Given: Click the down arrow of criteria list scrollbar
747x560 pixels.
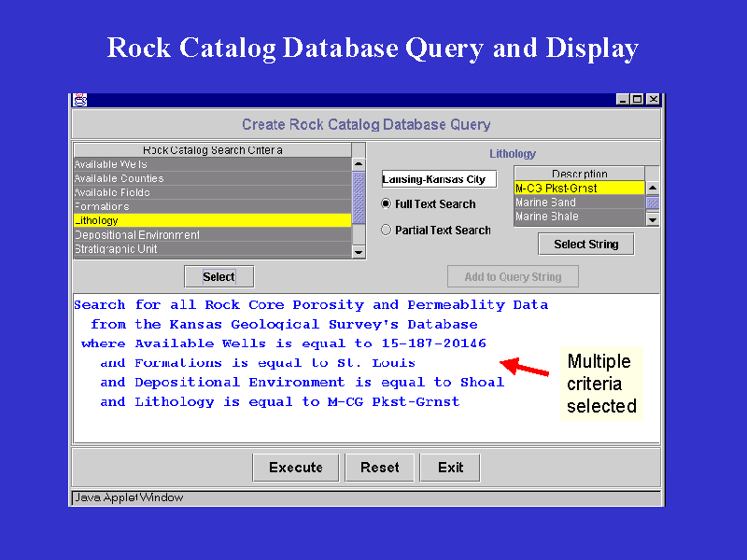Looking at the screenshot, I should point(359,252).
